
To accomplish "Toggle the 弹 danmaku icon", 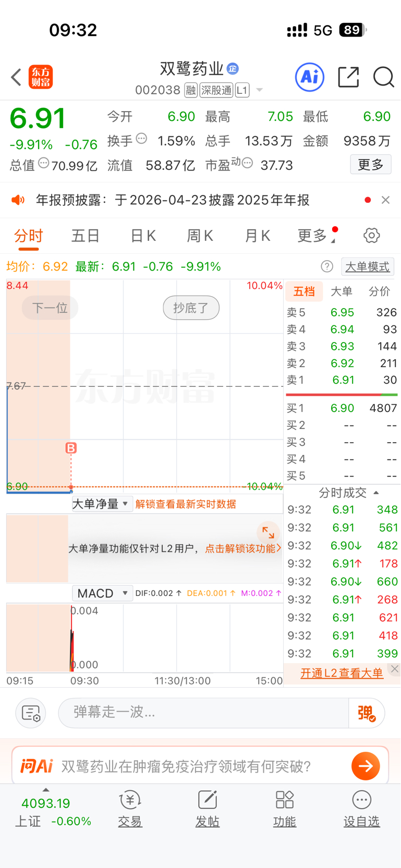I will [x=366, y=713].
